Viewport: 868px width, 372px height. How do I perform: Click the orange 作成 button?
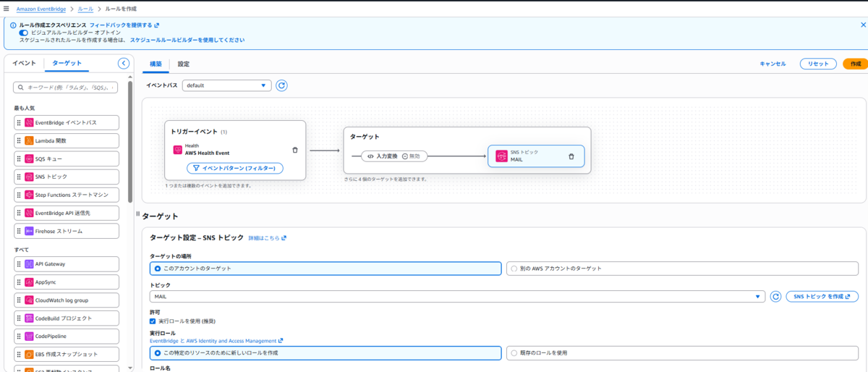pyautogui.click(x=855, y=64)
